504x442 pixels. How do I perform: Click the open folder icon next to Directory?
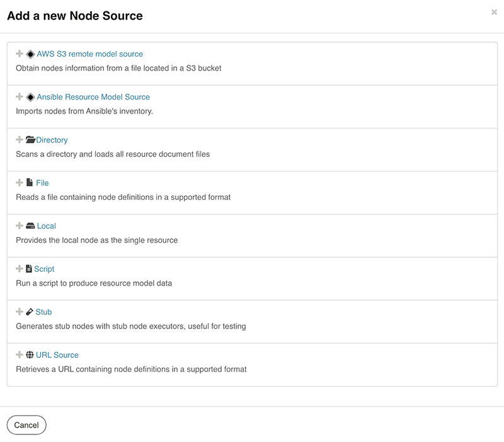click(30, 139)
